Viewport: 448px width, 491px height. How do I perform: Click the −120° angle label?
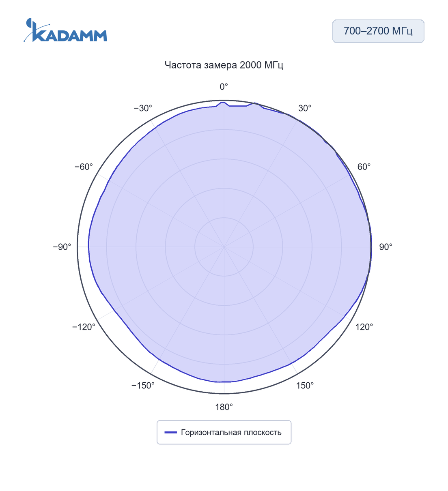(84, 327)
